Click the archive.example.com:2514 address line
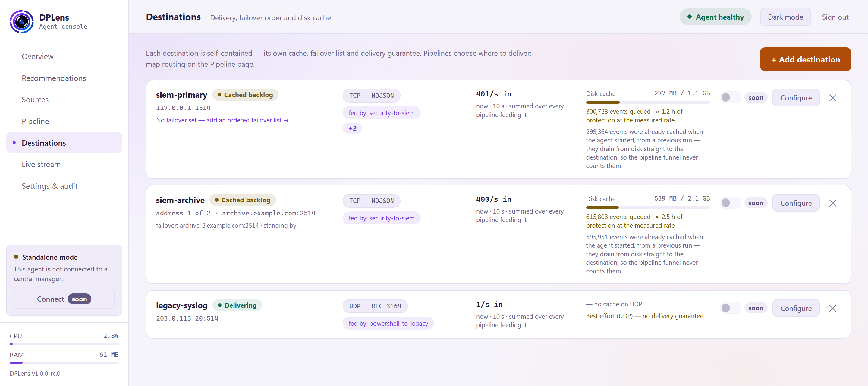Viewport: 868px width, 386px height. click(235, 213)
